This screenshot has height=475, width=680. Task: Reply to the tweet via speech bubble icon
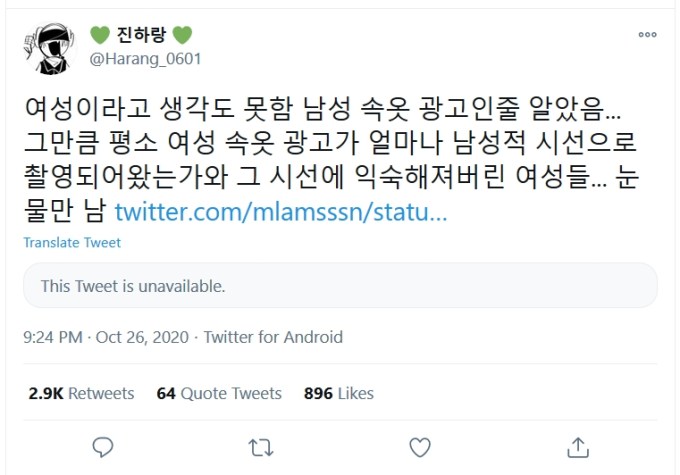pyautogui.click(x=102, y=446)
